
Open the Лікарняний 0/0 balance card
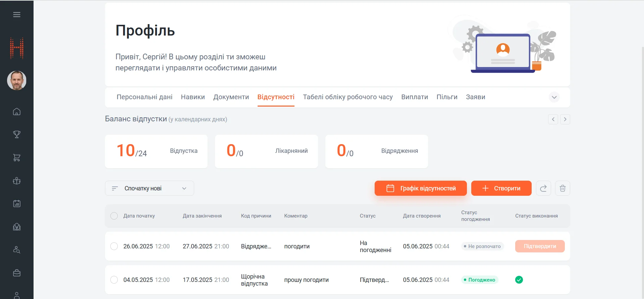266,152
